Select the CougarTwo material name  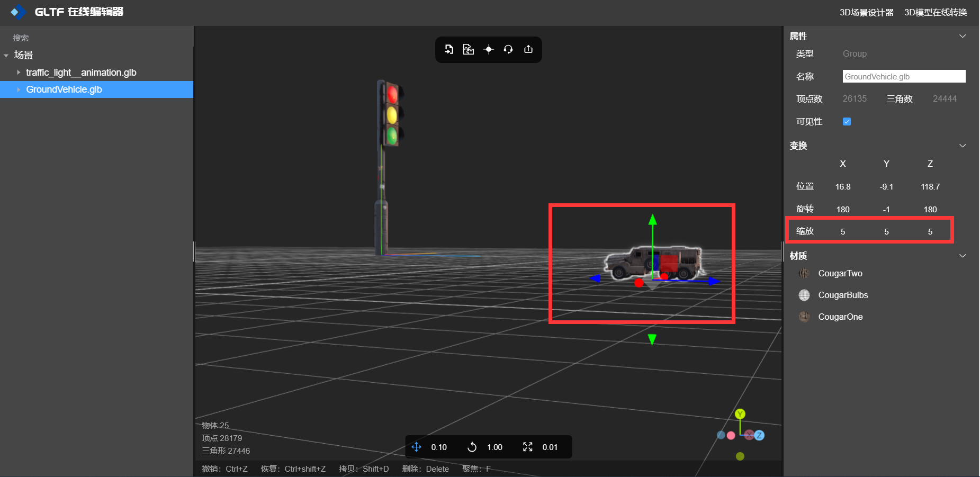[840, 273]
